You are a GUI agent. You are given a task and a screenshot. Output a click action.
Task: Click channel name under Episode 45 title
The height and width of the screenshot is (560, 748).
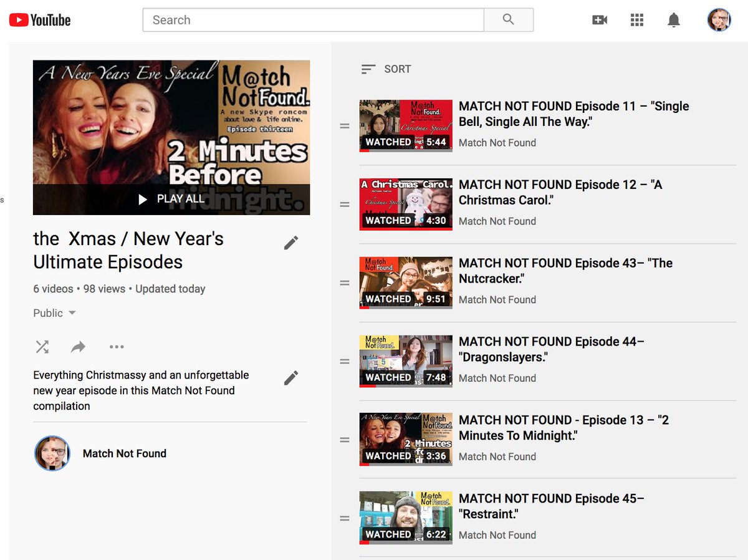[x=497, y=536]
